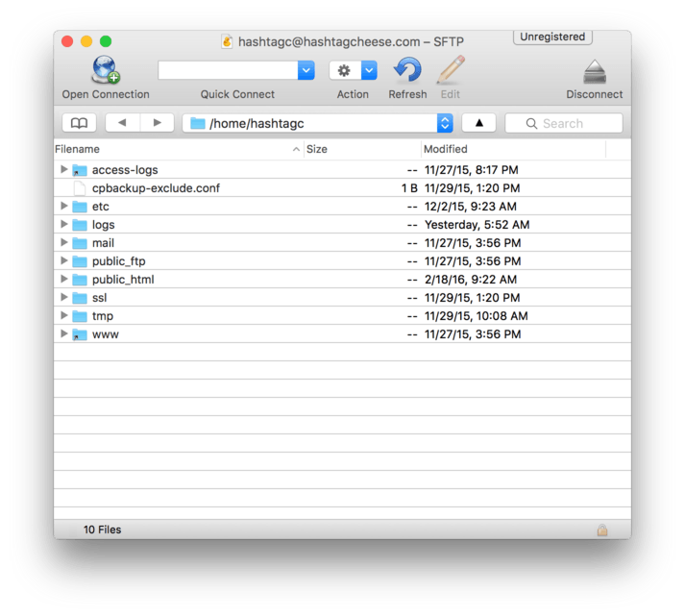Click the www symlink folder icon
685x616 pixels.
[x=80, y=334]
